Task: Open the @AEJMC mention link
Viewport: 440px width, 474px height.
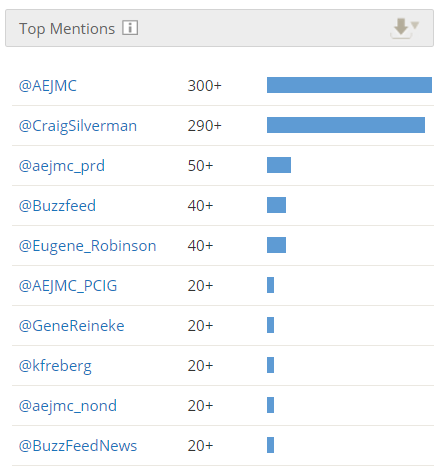Action: (48, 86)
